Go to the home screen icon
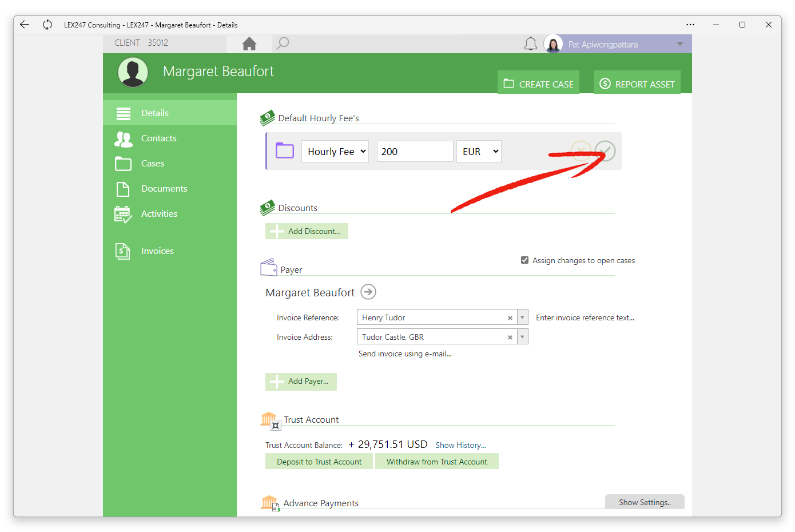795x532 pixels. pyautogui.click(x=249, y=44)
